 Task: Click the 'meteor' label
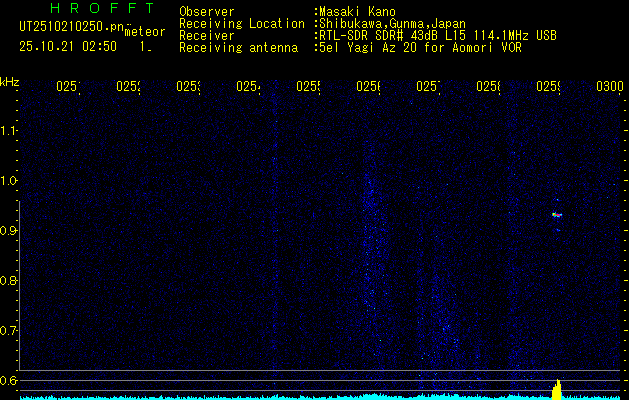pyautogui.click(x=144, y=32)
